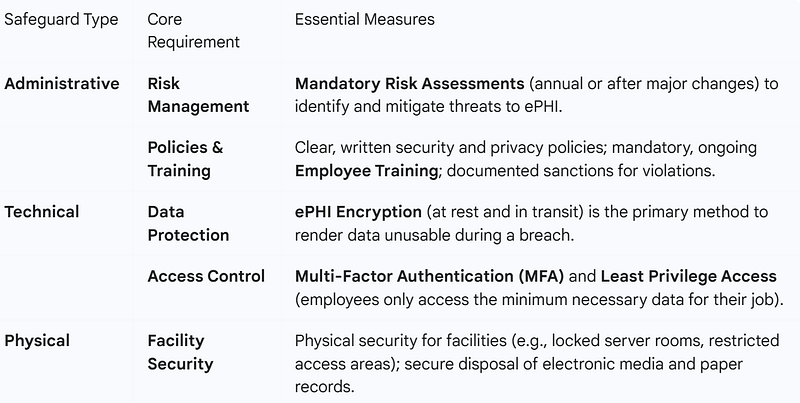This screenshot has width=800, height=403.
Task: Click 'identify and mitigate threats to ePHI' text
Action: (x=429, y=107)
